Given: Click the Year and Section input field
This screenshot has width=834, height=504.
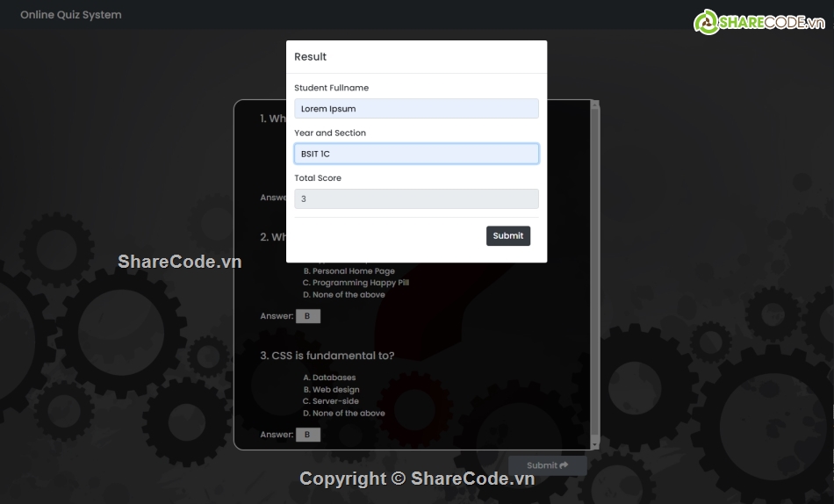Looking at the screenshot, I should coord(416,154).
